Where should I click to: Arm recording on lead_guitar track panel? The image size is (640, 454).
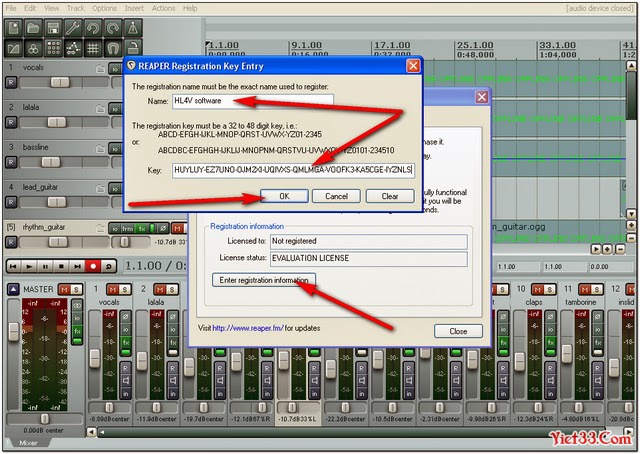[x=11, y=202]
